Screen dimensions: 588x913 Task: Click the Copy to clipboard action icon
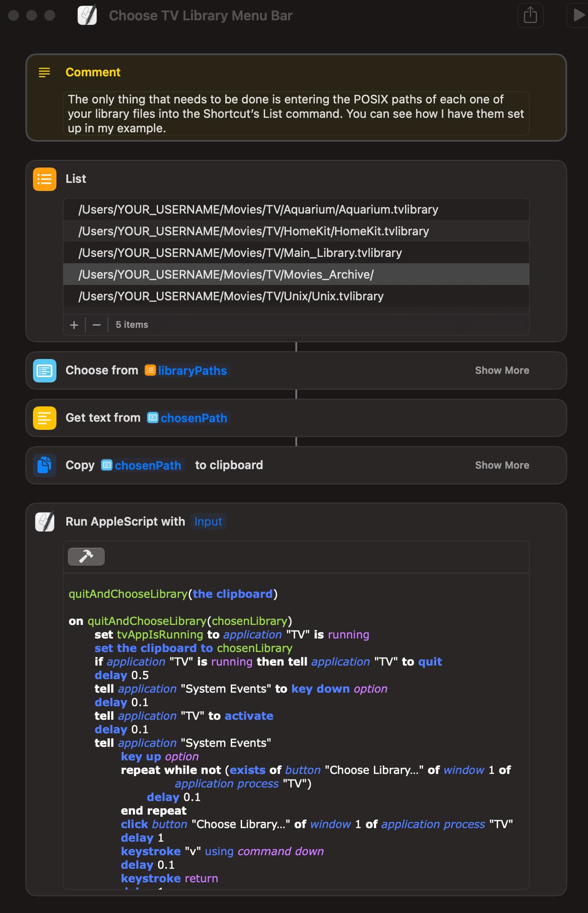(x=45, y=466)
